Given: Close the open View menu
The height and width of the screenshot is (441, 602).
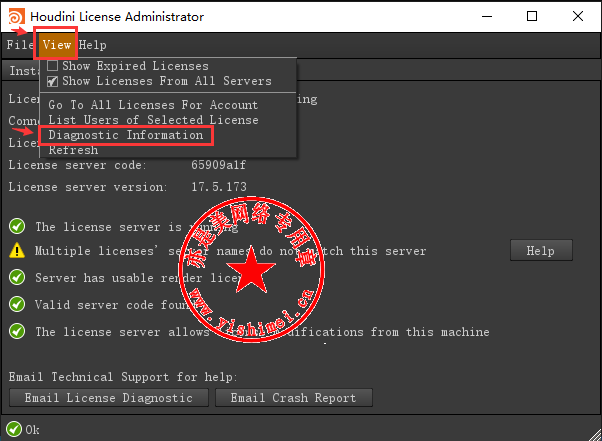Looking at the screenshot, I should click(x=57, y=45).
